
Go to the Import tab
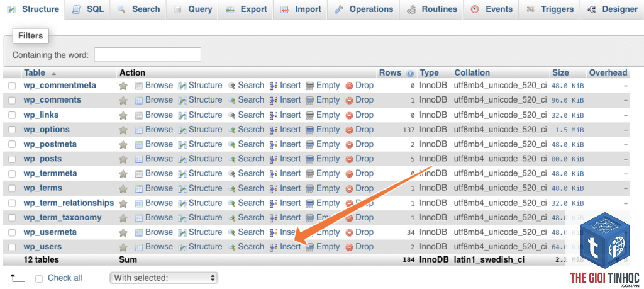301,9
